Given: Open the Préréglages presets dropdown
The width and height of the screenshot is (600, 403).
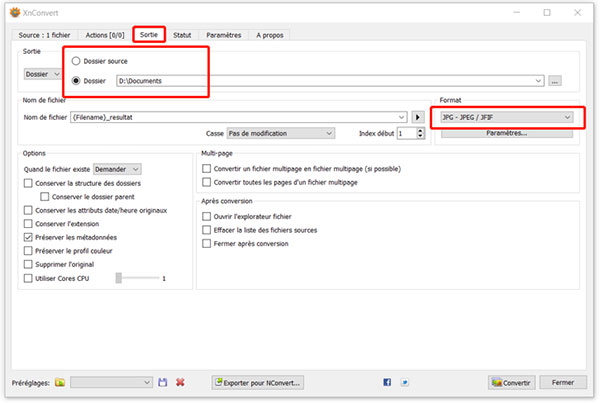Looking at the screenshot, I should coord(111,382).
